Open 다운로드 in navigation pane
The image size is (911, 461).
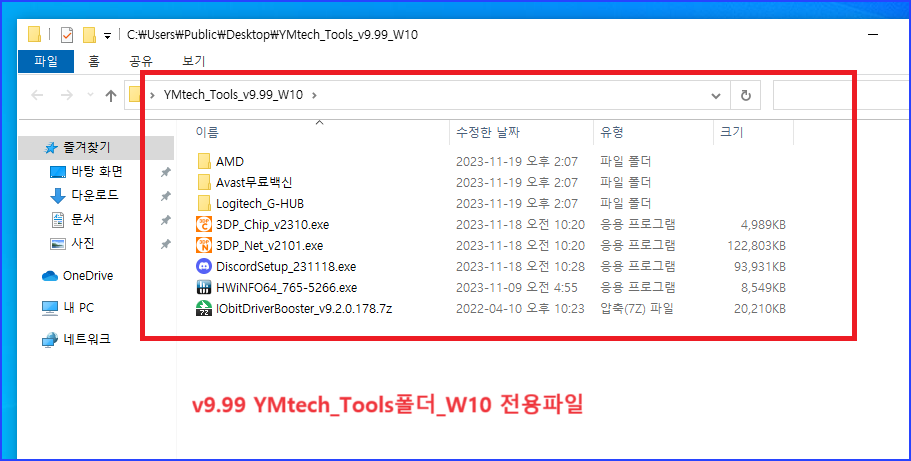tap(95, 195)
